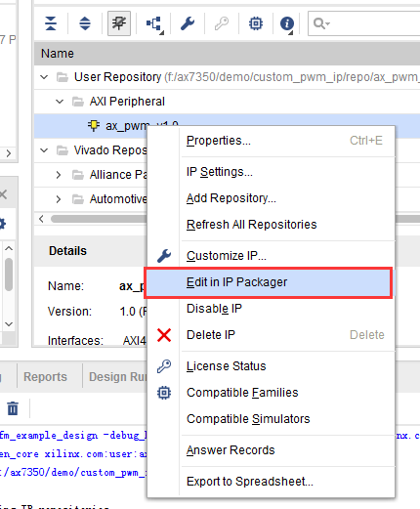Click the horizontal scrollbar under IP tree
420x509 pixels.
(99, 219)
